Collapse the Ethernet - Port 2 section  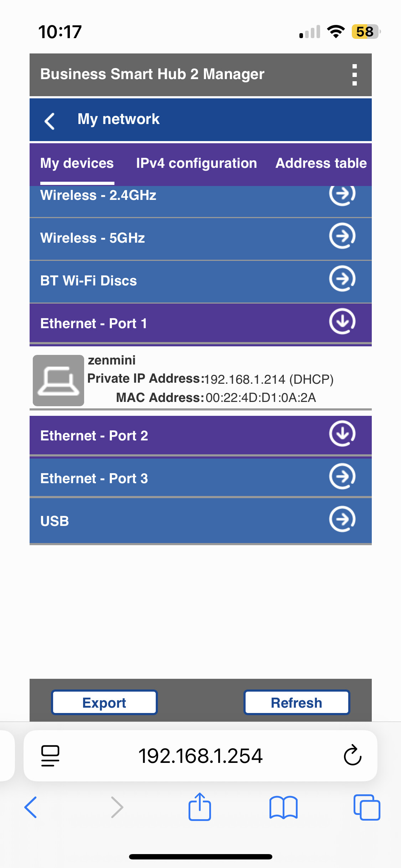click(x=201, y=436)
